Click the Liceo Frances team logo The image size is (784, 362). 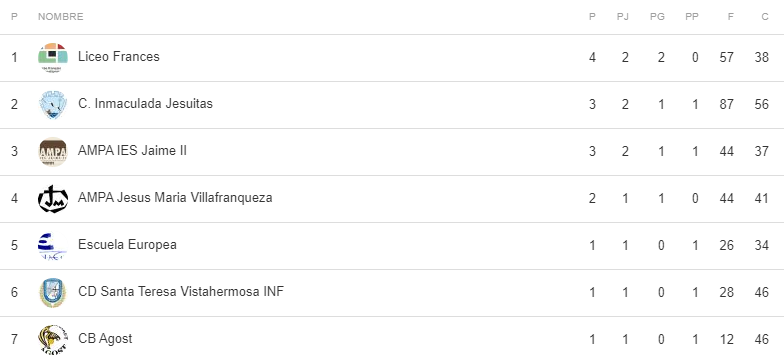52,58
